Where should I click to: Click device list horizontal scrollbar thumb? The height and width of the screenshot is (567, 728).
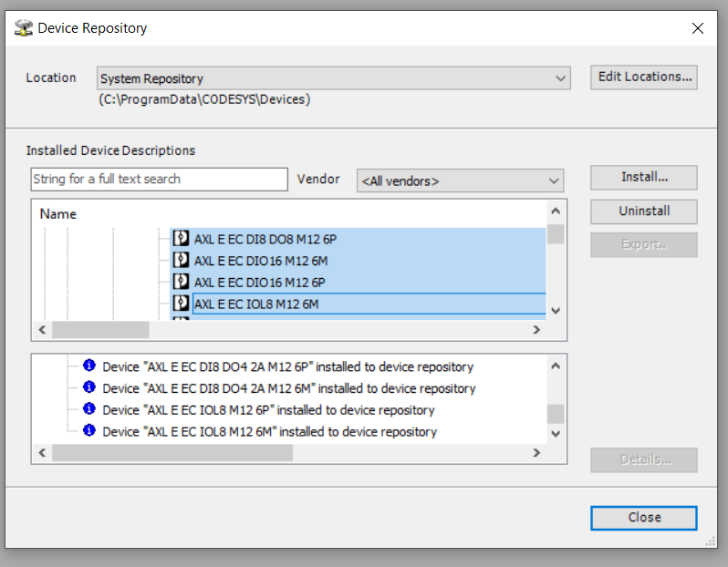coord(100,330)
